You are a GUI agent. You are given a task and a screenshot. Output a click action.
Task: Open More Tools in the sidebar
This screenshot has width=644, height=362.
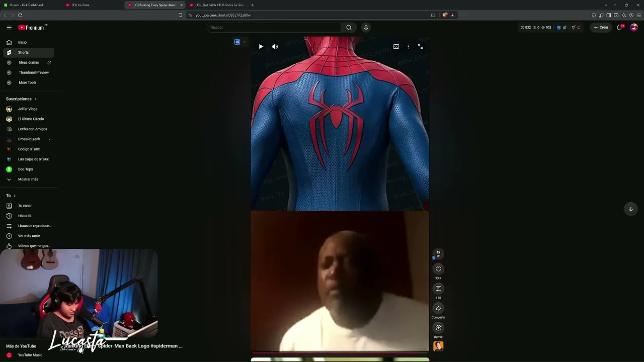click(x=29, y=82)
